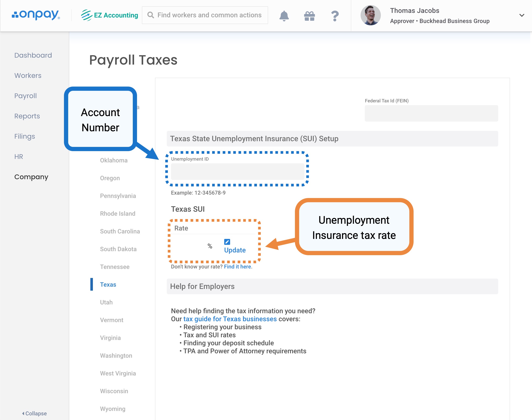The height and width of the screenshot is (420, 532).
Task: Select the Dashboard menu item
Action: pyautogui.click(x=33, y=55)
